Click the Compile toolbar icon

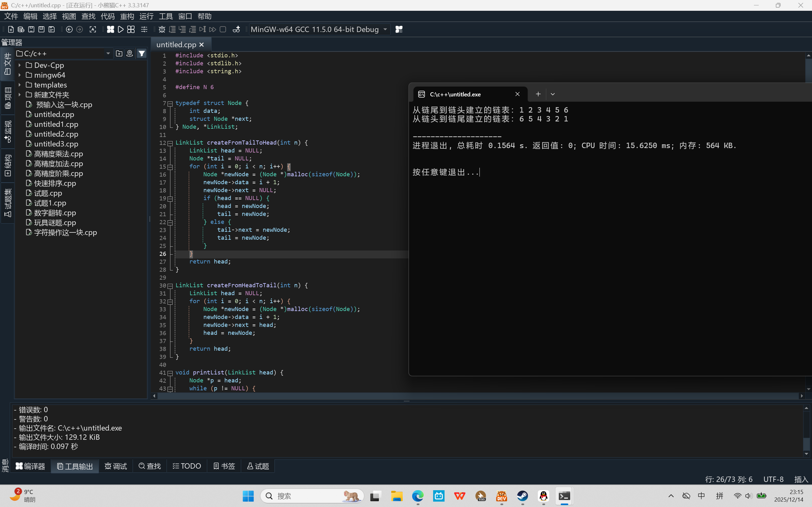[110, 29]
